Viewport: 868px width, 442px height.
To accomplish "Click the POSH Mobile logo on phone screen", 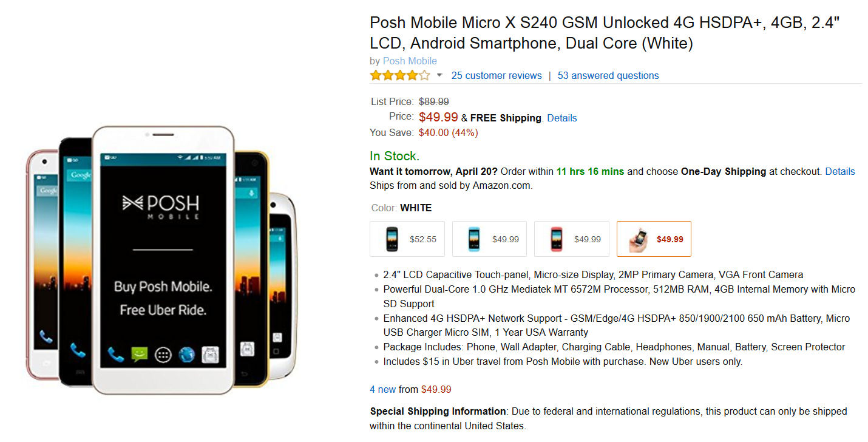I will point(162,205).
